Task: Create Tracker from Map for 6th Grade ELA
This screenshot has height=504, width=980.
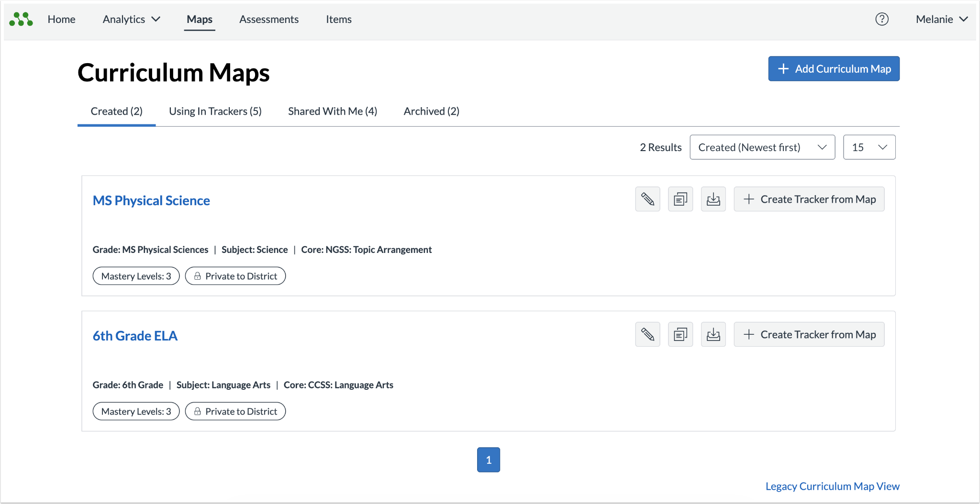Action: pyautogui.click(x=809, y=334)
